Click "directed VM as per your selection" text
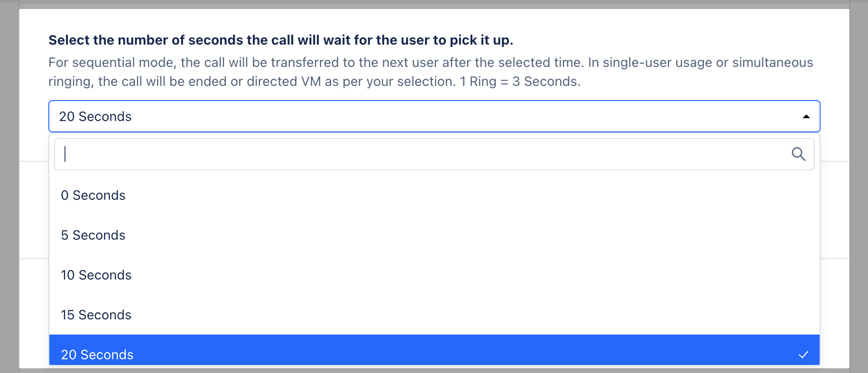868x373 pixels. coord(351,82)
